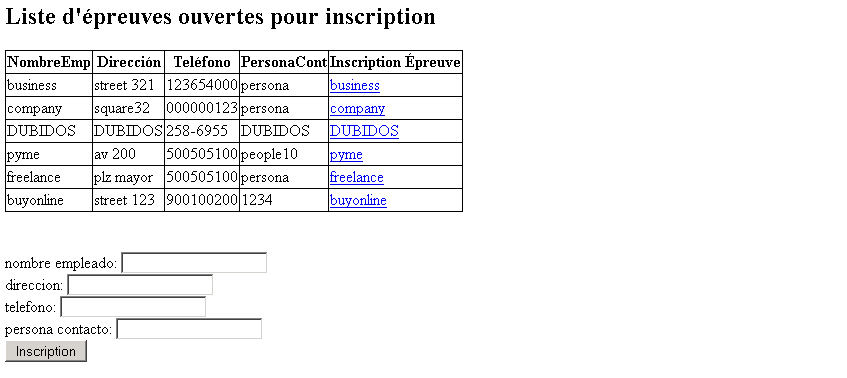Click the Teléfono column header
This screenshot has width=847, height=378.
coord(202,62)
